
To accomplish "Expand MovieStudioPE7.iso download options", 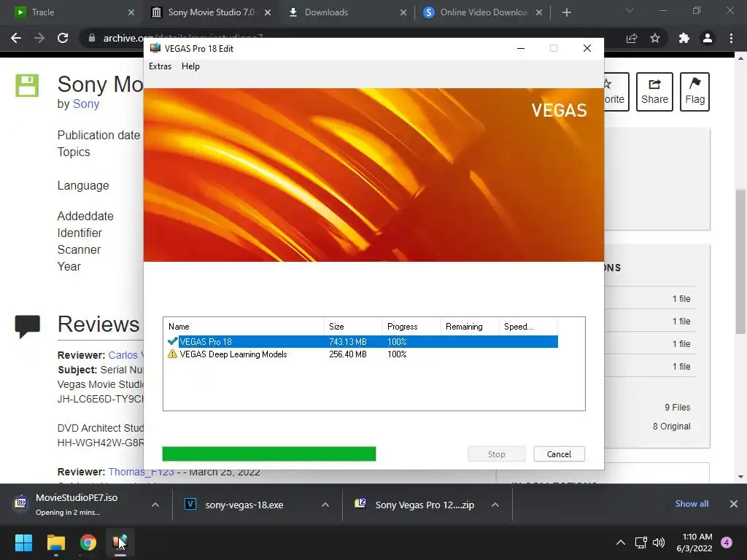I will click(155, 505).
